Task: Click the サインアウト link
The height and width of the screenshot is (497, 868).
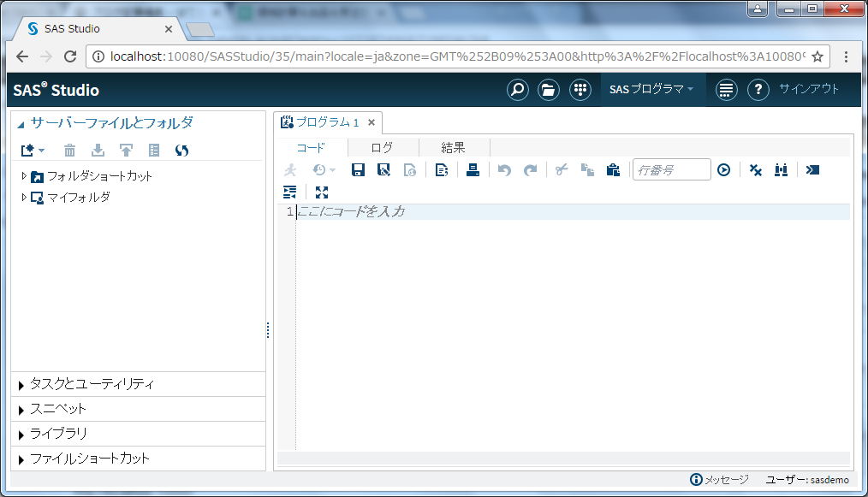Action: [x=809, y=89]
